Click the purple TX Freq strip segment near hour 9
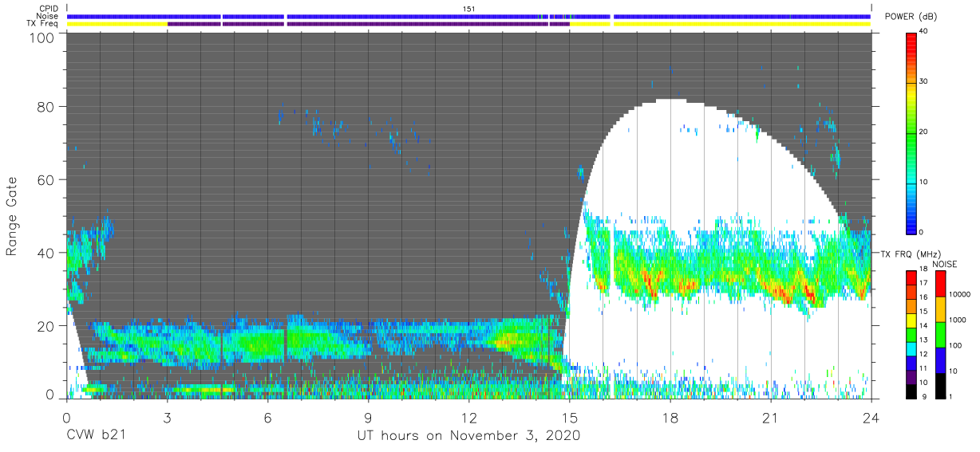Image resolution: width=980 pixels, height=452 pixels. tap(417, 24)
